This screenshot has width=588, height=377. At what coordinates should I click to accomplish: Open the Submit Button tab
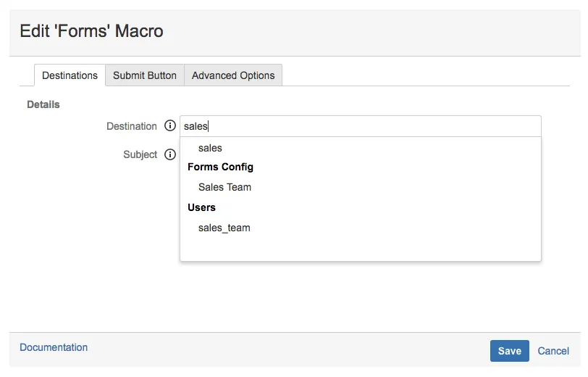(145, 75)
